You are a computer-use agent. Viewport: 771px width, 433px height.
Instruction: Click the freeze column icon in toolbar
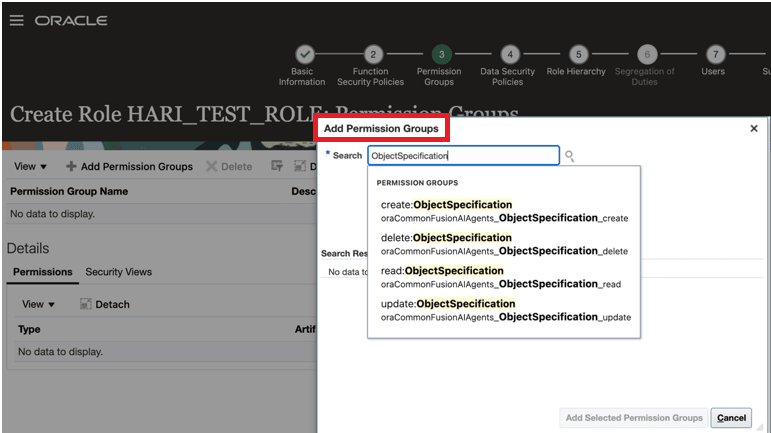[x=277, y=166]
